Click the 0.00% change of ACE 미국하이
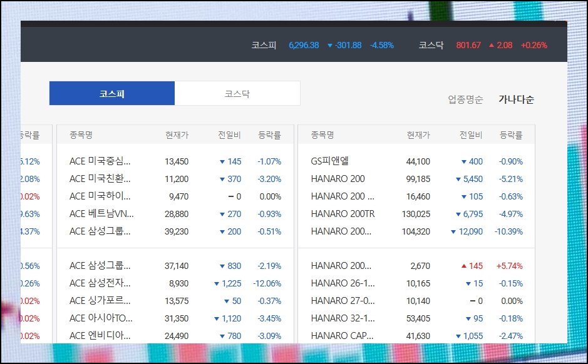The height and width of the screenshot is (364, 588). point(271,196)
